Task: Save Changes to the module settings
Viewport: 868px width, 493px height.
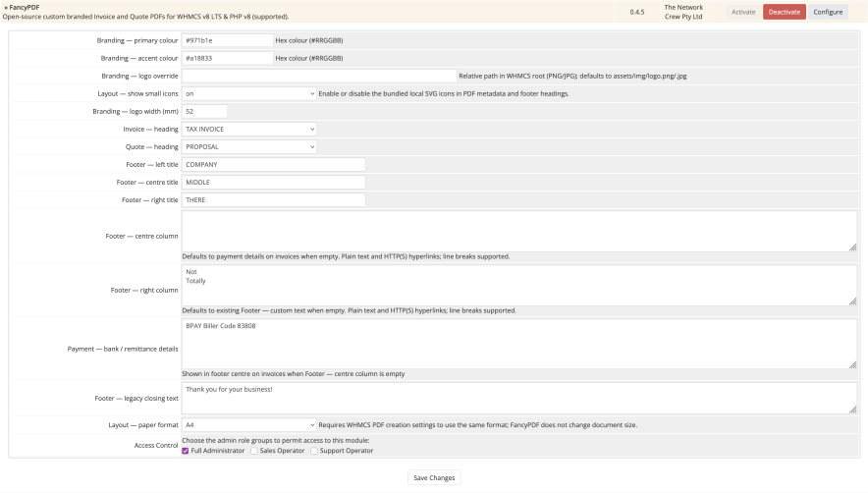Action: [x=434, y=477]
